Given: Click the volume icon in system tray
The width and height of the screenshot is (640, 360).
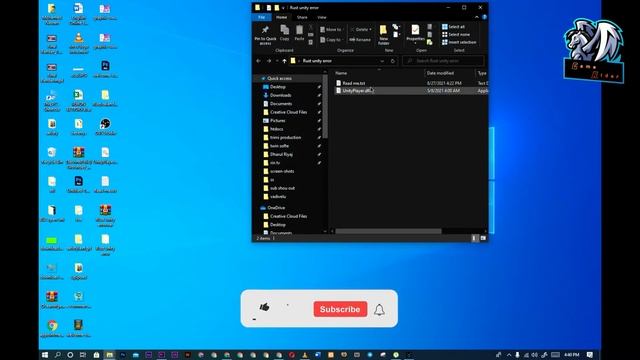Looking at the screenshot, I should 534,355.
